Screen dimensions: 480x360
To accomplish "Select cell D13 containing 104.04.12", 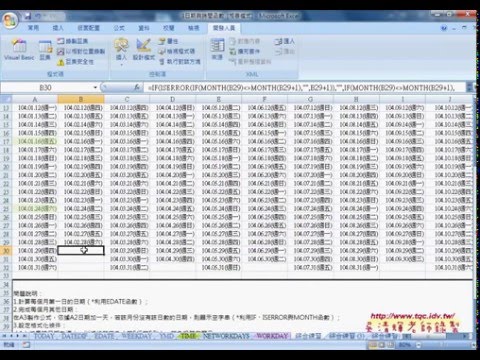I will [173, 108].
